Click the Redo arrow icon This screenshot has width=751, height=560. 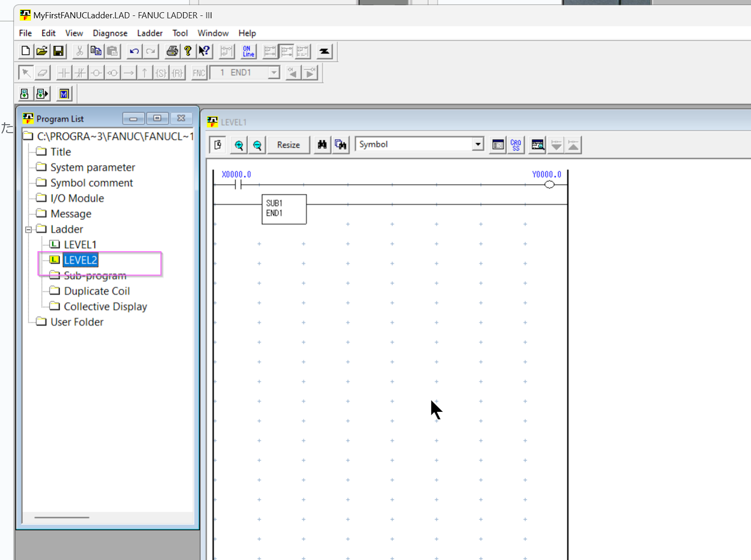coord(150,51)
